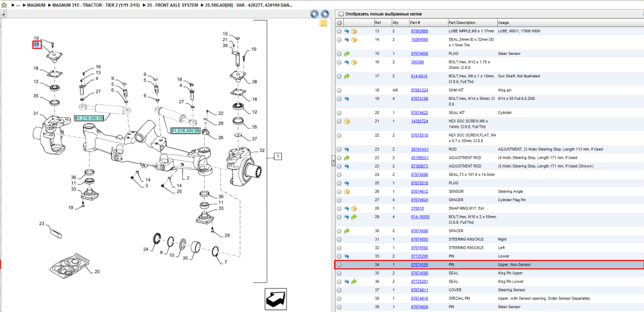Click green arrow on part 451995A1 row

click(x=346, y=158)
